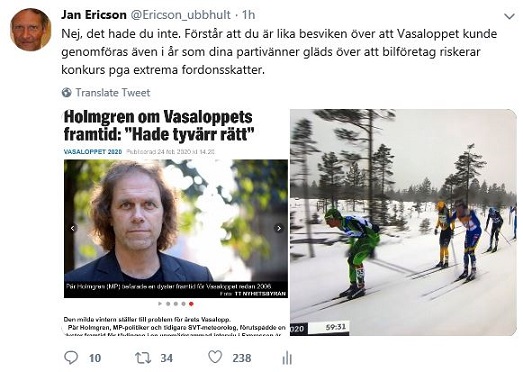Click Translate Tweet
Image resolution: width=523 pixels, height=372 pixels.
click(x=113, y=92)
